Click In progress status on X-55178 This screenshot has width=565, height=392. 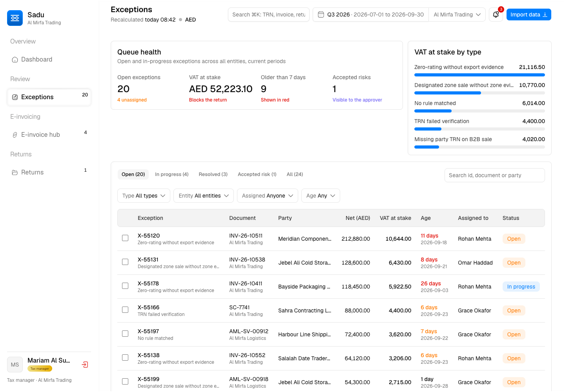tap(521, 287)
